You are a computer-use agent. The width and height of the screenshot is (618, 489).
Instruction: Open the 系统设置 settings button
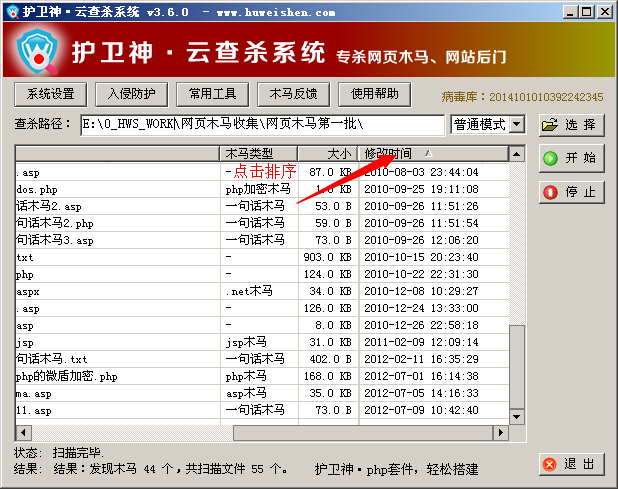[x=50, y=94]
